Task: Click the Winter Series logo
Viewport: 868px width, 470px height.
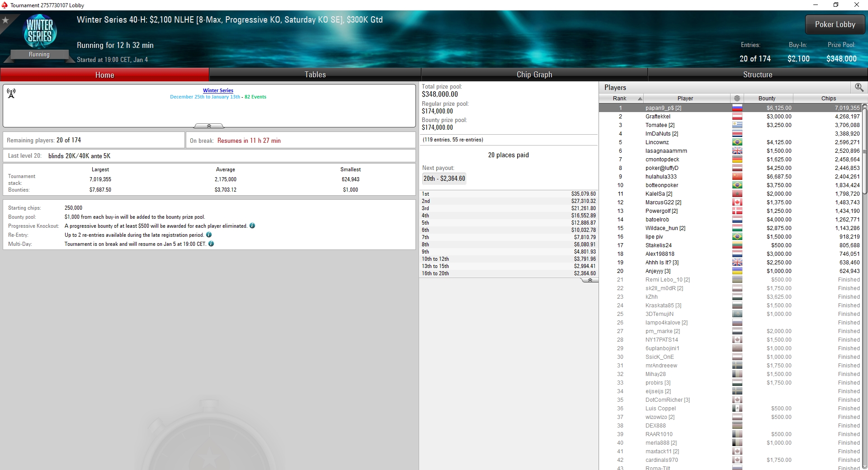Action: tap(40, 31)
